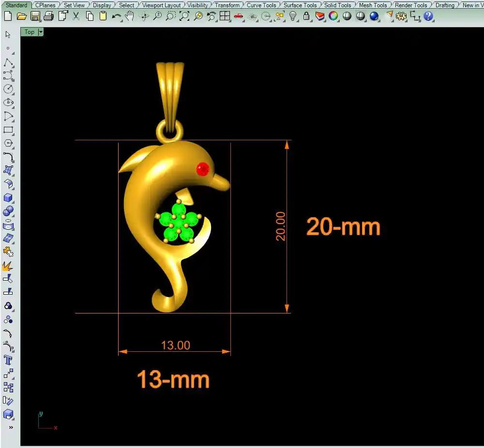Select the Box solid tool
The height and width of the screenshot is (448, 484).
pos(8,197)
